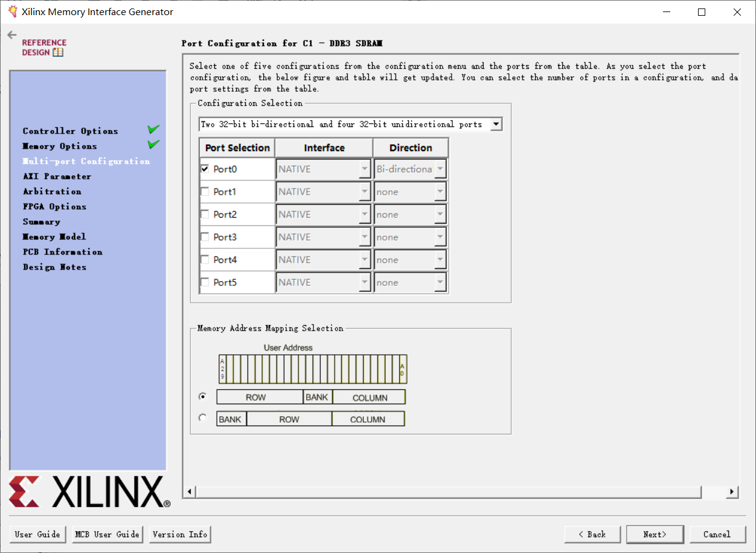Click the horizontal scrollbar right arrow

coord(732,492)
